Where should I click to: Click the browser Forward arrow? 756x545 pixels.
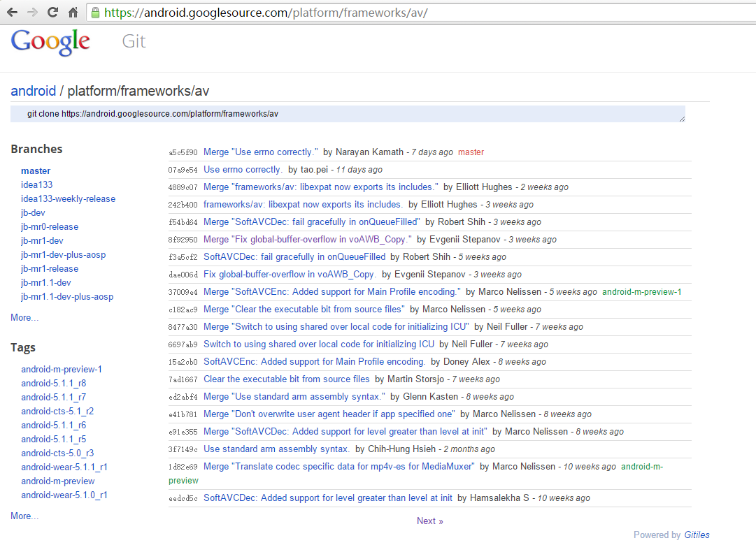click(x=33, y=13)
